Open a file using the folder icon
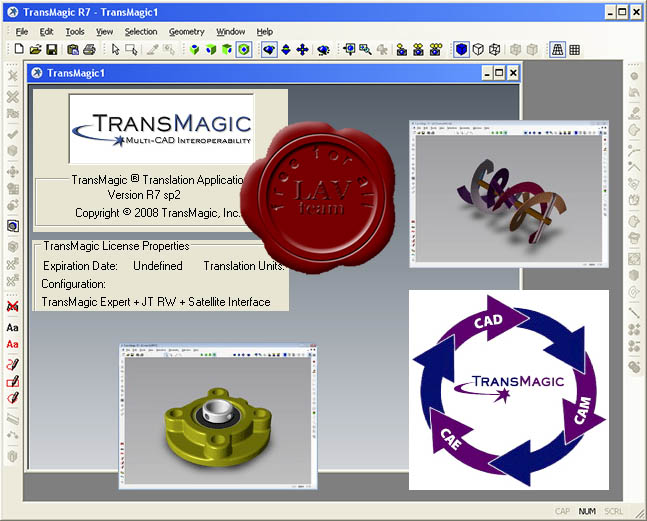This screenshot has height=521, width=647. [x=35, y=50]
